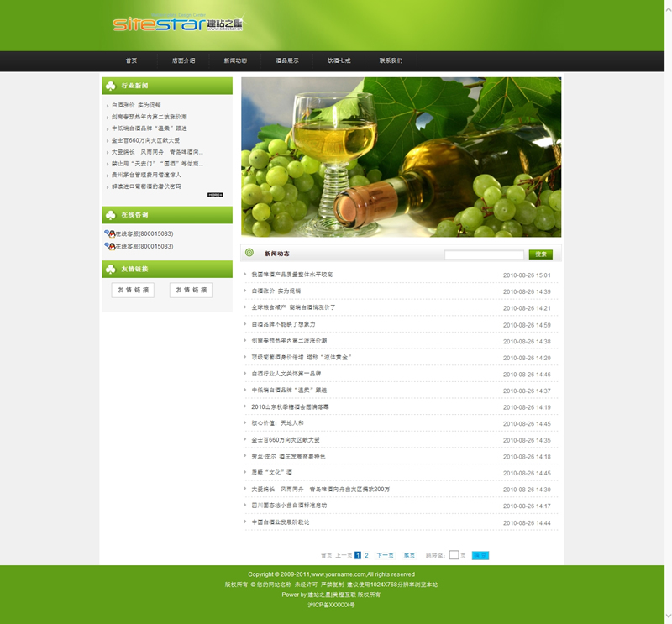The width and height of the screenshot is (672, 624).
Task: Open the 首页 navigation menu item
Action: (131, 60)
